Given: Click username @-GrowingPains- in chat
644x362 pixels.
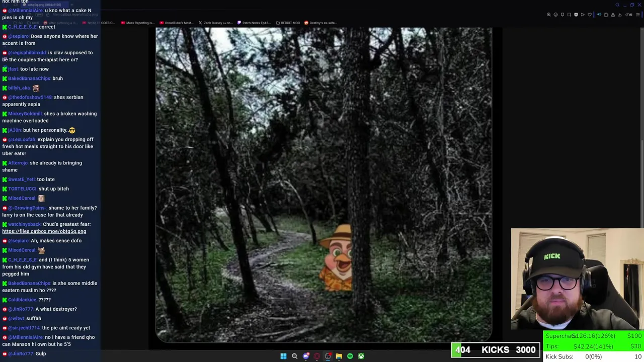Looking at the screenshot, I should click(27, 208).
